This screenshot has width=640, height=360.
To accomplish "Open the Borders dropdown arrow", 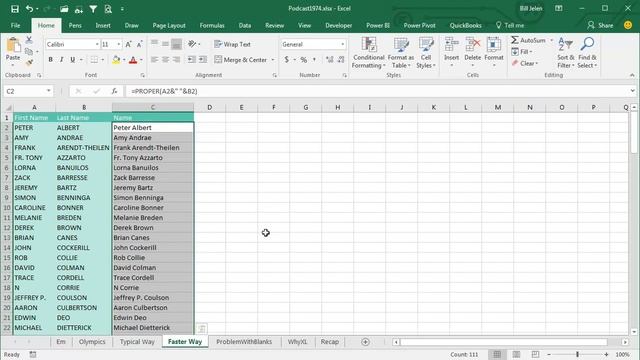I will pos(103,60).
